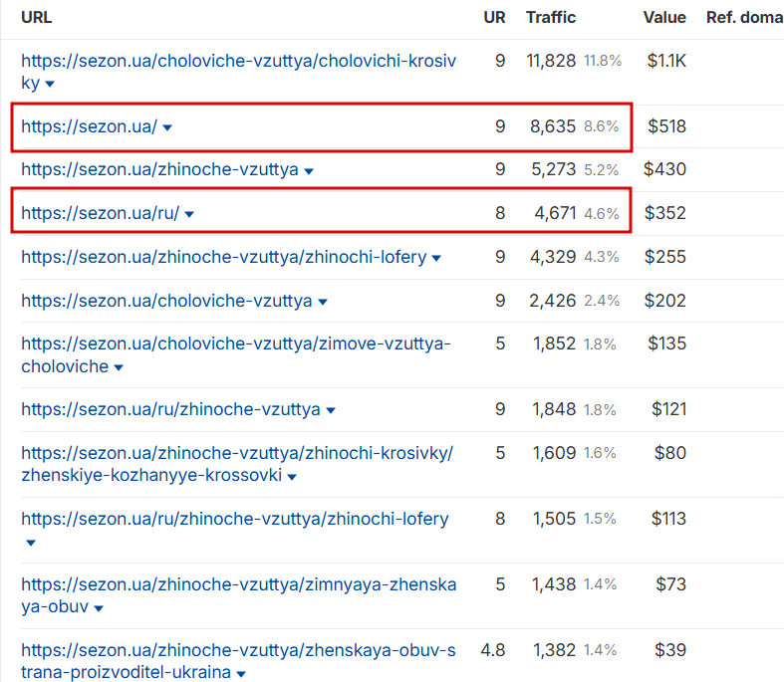The image size is (784, 682).
Task: Open the https://sezon.ua/ru/ link
Action: pyautogui.click(x=100, y=213)
